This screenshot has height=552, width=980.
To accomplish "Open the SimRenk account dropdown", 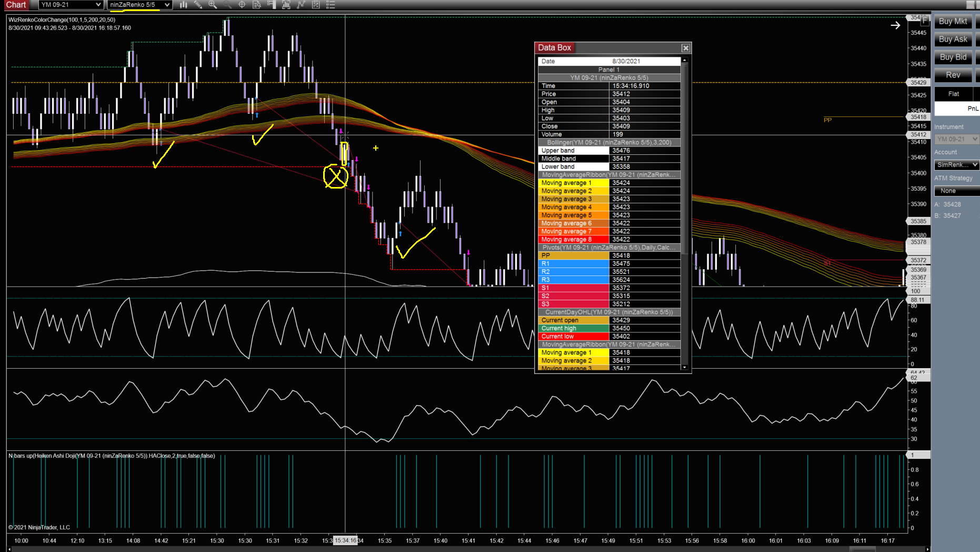I will pos(956,165).
